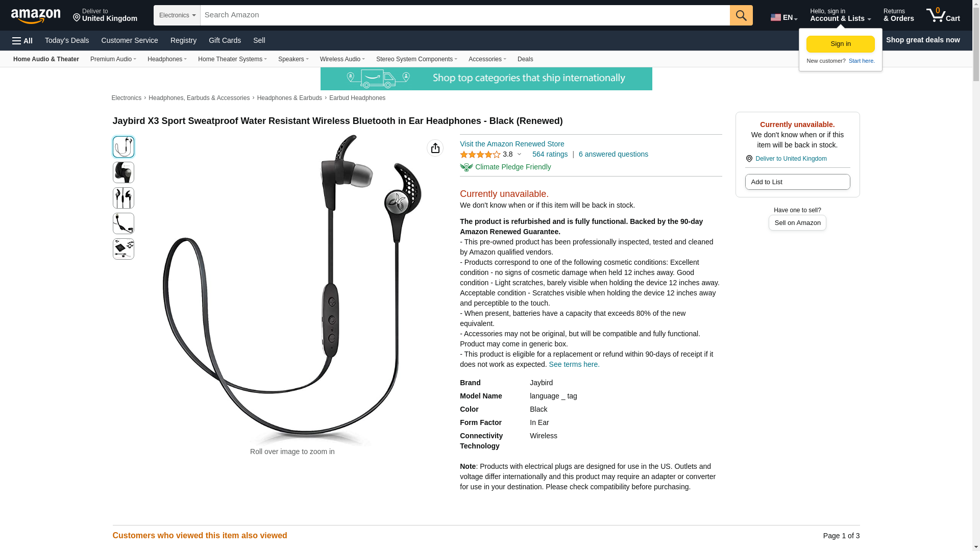This screenshot has width=980, height=551.
Task: Open the Wireless Audio menu
Action: [x=342, y=59]
